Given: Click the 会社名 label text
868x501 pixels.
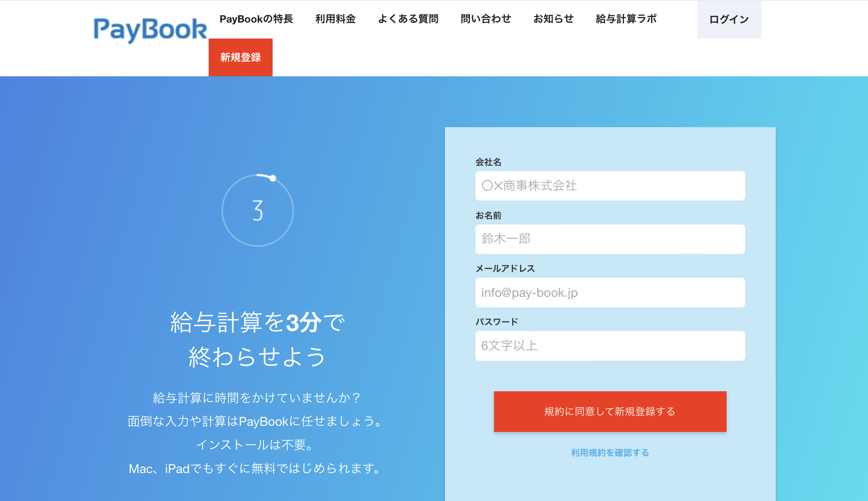Looking at the screenshot, I should [489, 162].
